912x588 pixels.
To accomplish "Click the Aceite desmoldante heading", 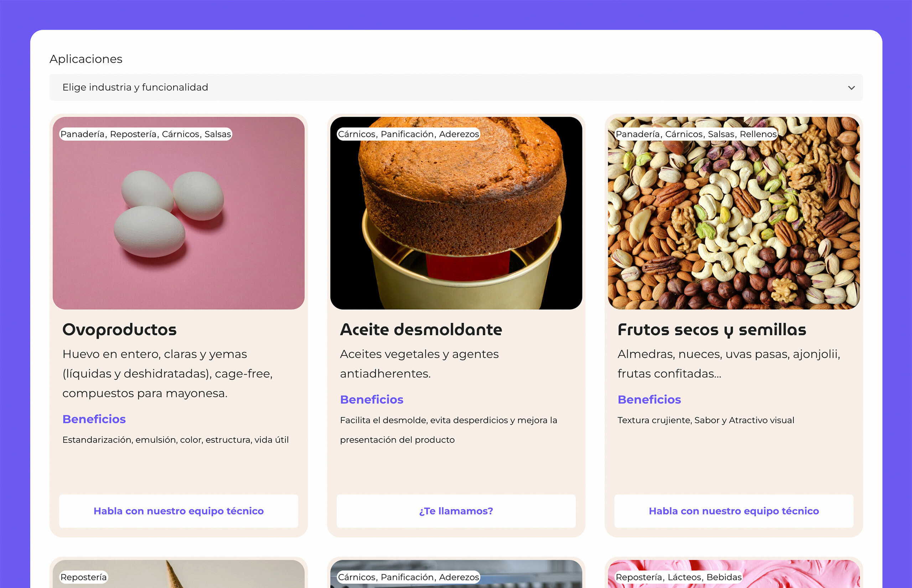I will pos(421,330).
